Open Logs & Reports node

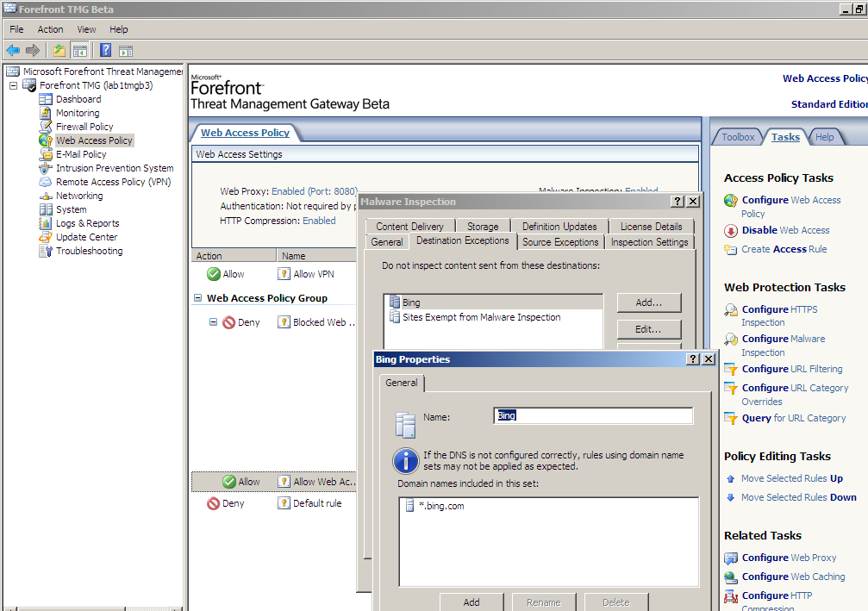87,223
